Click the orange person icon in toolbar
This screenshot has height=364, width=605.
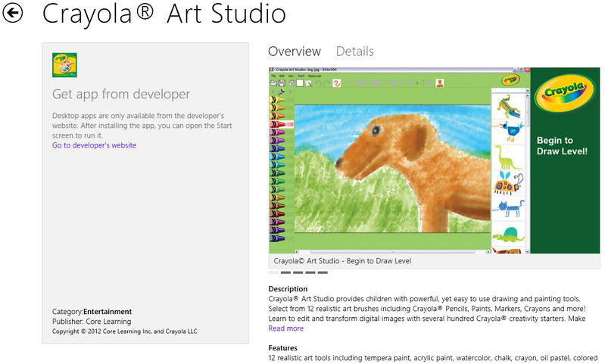tap(439, 82)
